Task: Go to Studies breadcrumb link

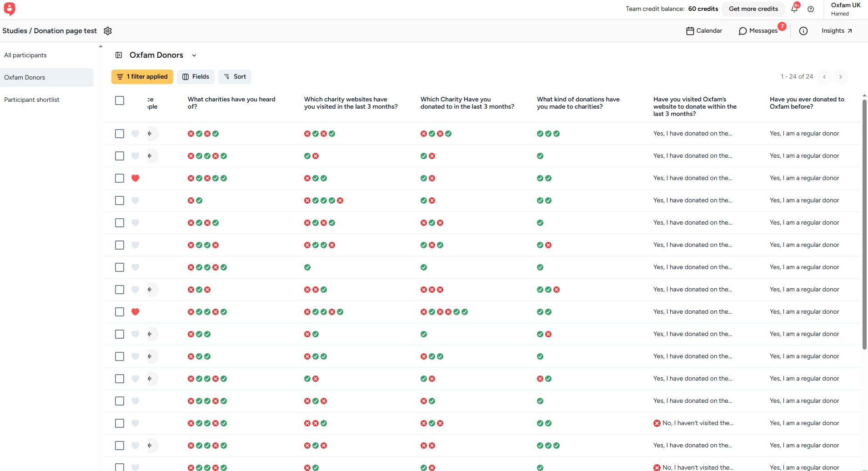Action: coord(15,31)
